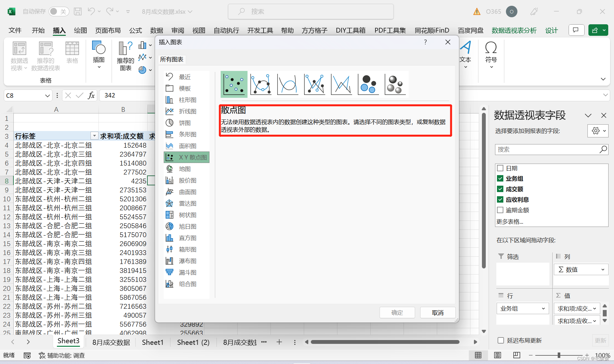Image resolution: width=614 pixels, height=364 pixels.
Task: Choose 地图 chart type in list
Action: coord(186,169)
